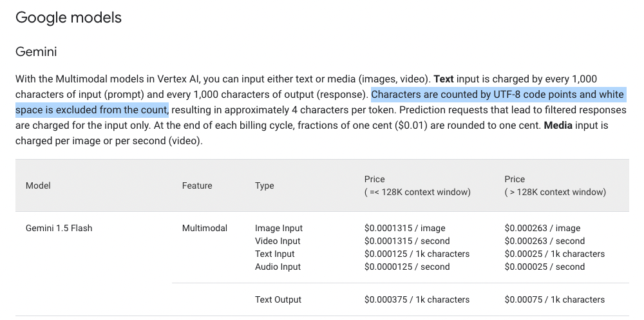Click the 'Price ( > 128K context window)' header

(555, 185)
